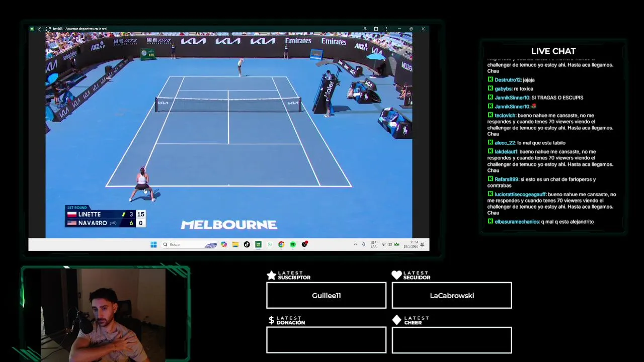Click username alecc_22 in live chat

click(505, 143)
